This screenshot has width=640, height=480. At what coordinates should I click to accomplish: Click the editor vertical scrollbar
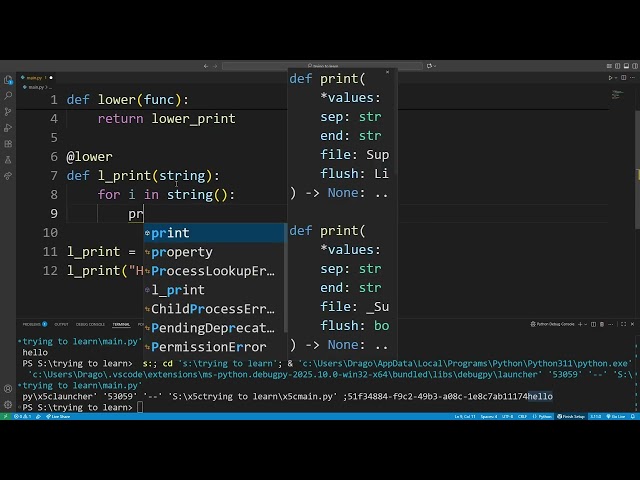tap(638, 169)
